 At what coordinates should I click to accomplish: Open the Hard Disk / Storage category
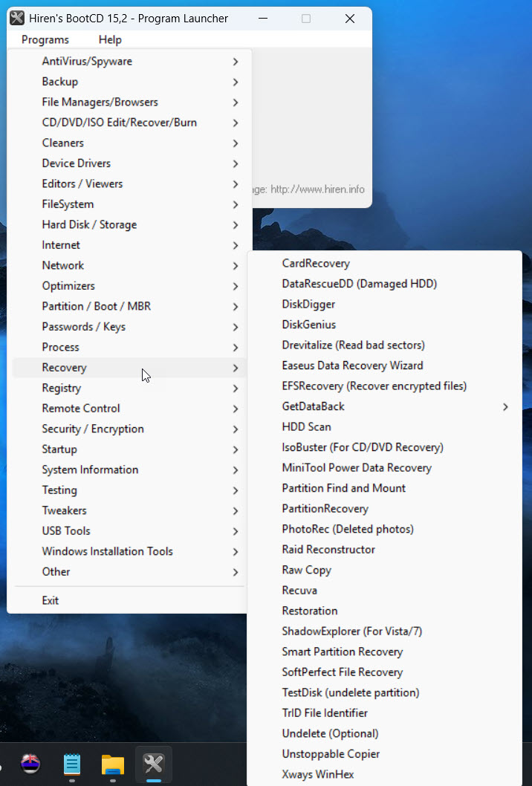tap(89, 224)
